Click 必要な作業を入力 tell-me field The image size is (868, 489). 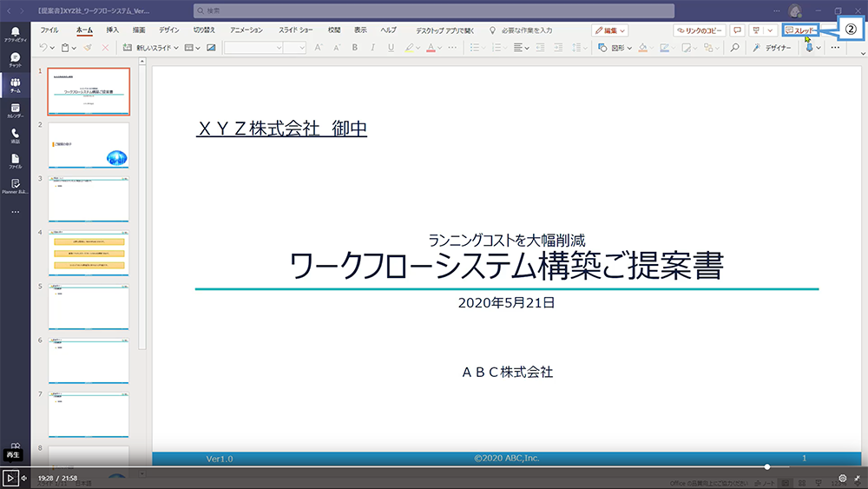click(x=521, y=30)
